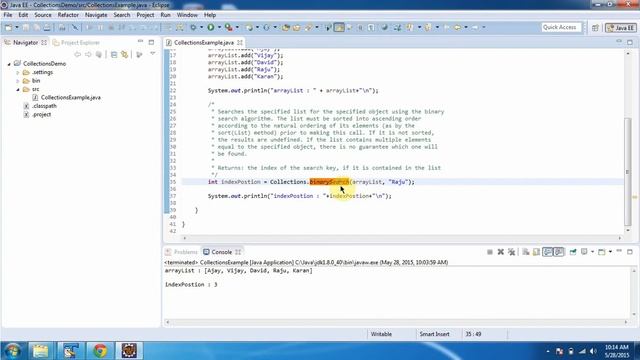Open the Back history dropdown arrow
The image size is (640, 360).
coord(466,27)
